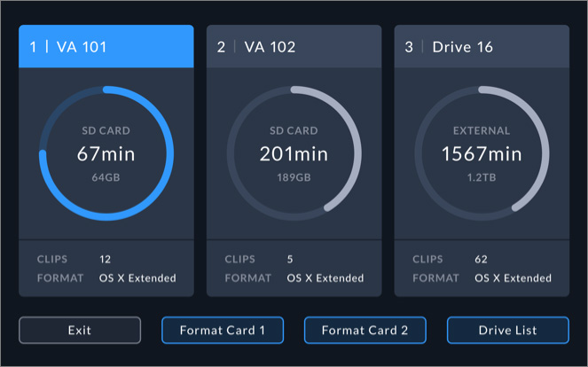Click the clips count 62 on Drive 16
This screenshot has height=367, width=588.
click(482, 260)
